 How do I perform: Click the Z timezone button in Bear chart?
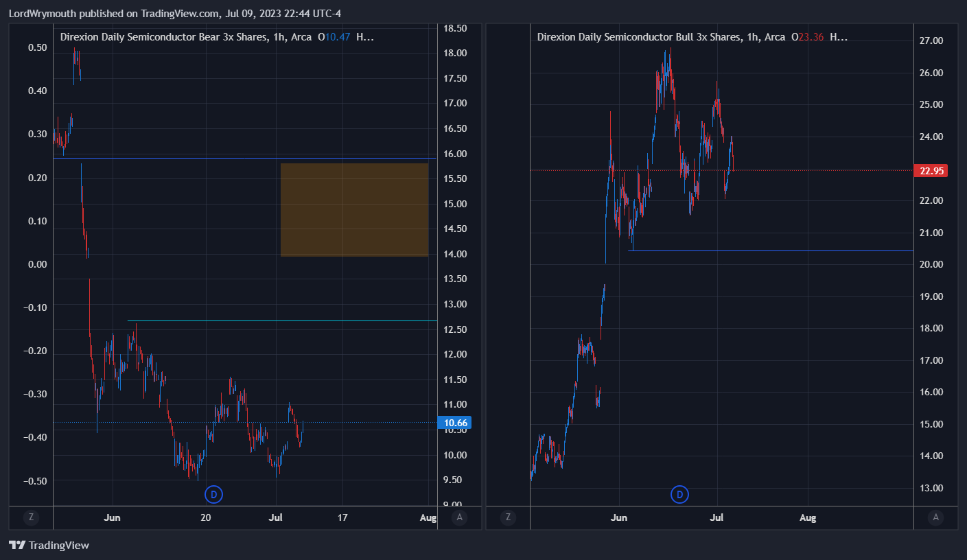click(x=31, y=517)
